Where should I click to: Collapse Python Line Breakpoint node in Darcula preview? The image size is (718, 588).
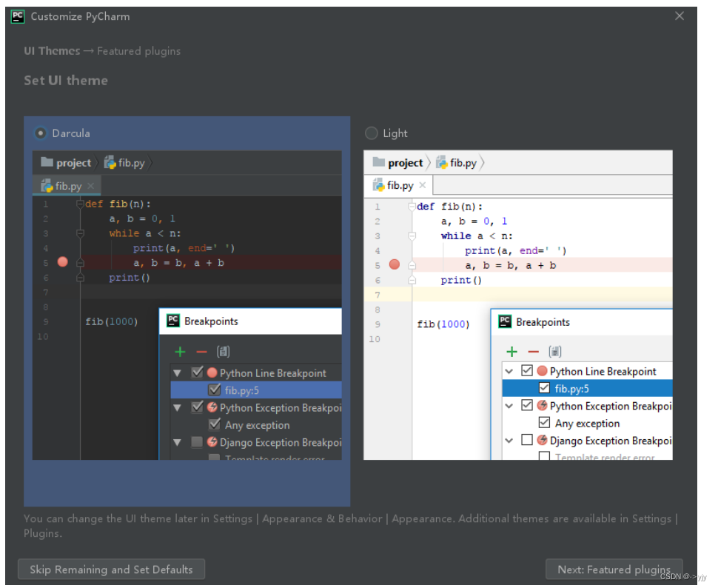click(x=177, y=373)
